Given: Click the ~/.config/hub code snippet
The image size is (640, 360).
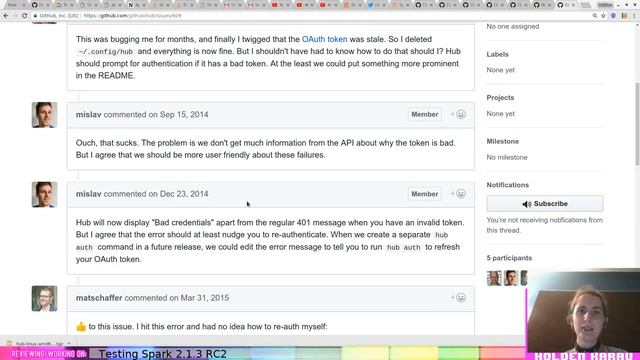Looking at the screenshot, I should click(106, 52).
